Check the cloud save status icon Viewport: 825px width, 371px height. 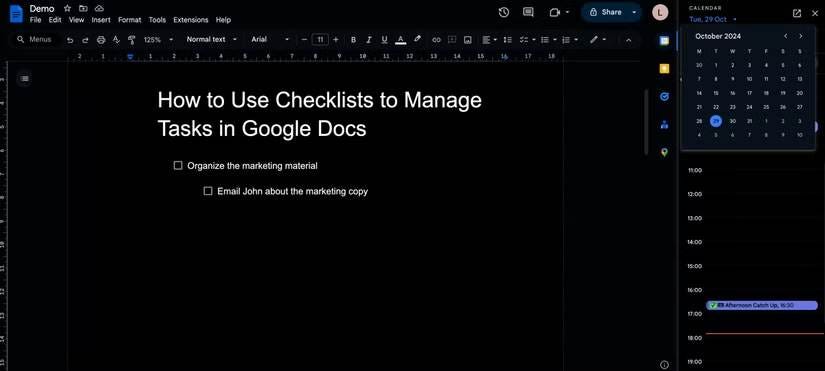pyautogui.click(x=99, y=9)
